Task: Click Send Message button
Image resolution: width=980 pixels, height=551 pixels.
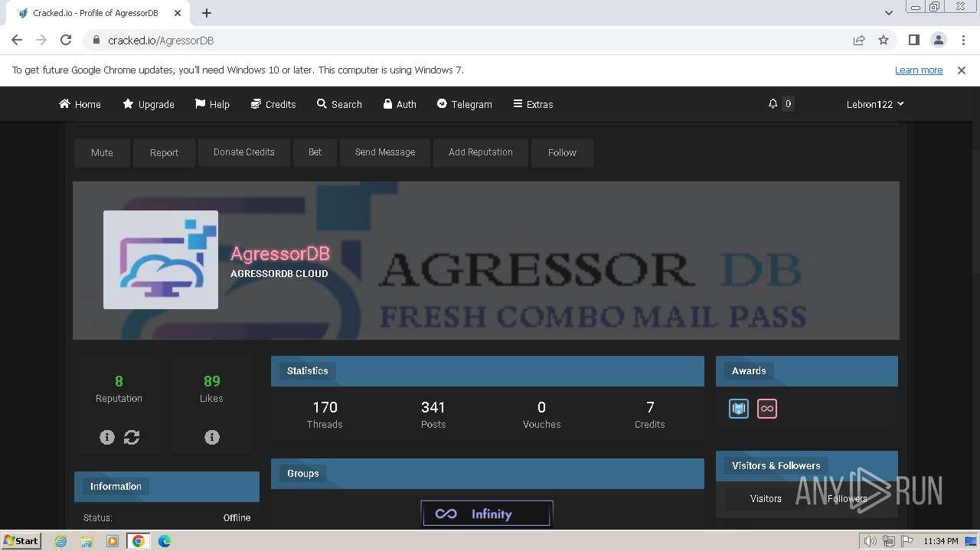Action: 385,152
